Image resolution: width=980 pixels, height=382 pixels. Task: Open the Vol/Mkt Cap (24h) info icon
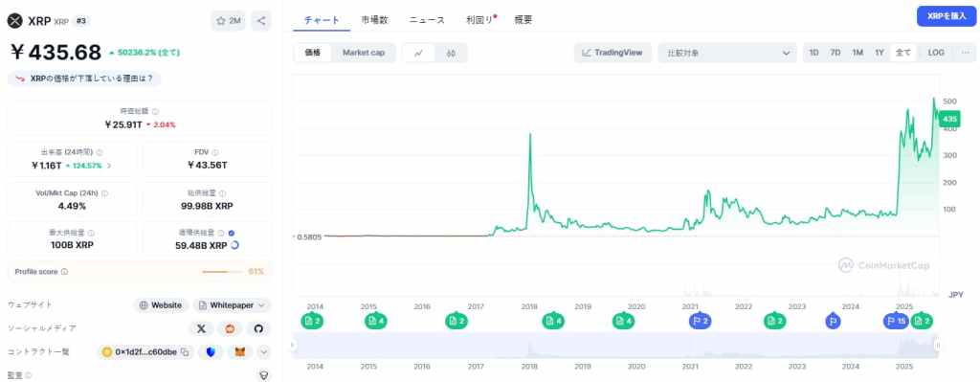click(x=104, y=193)
